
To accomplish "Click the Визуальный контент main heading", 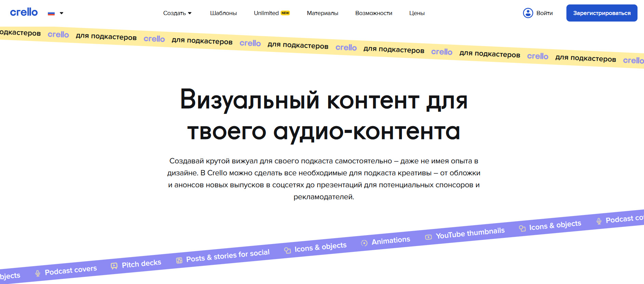I will tap(324, 115).
